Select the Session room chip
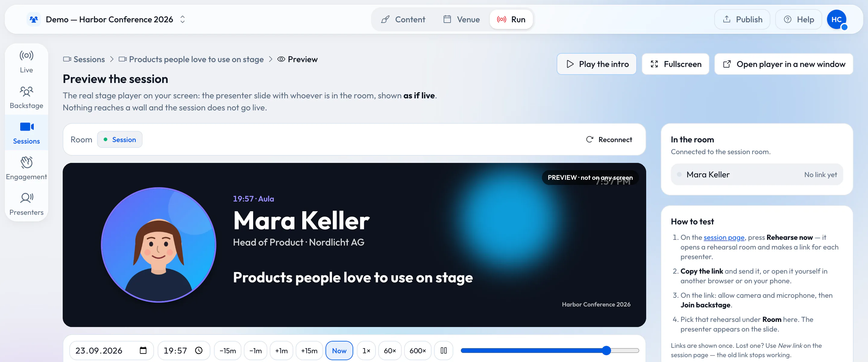The height and width of the screenshot is (362, 868). [120, 140]
